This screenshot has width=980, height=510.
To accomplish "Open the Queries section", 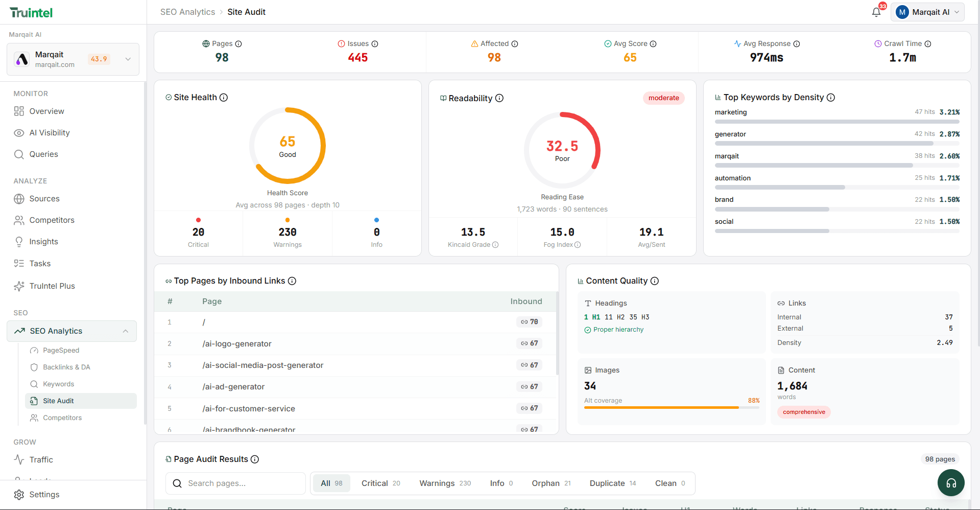I will (43, 154).
